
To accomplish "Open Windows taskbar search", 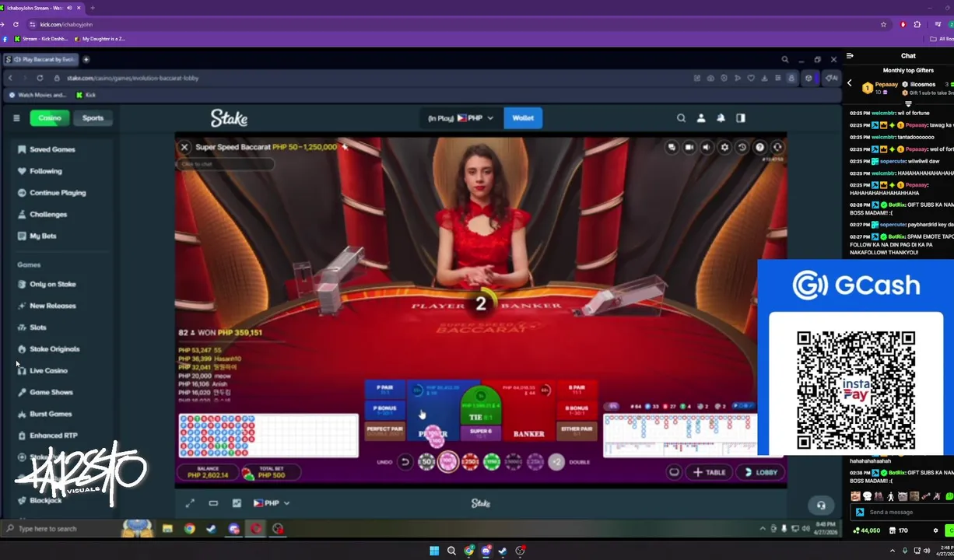I will pyautogui.click(x=451, y=551).
